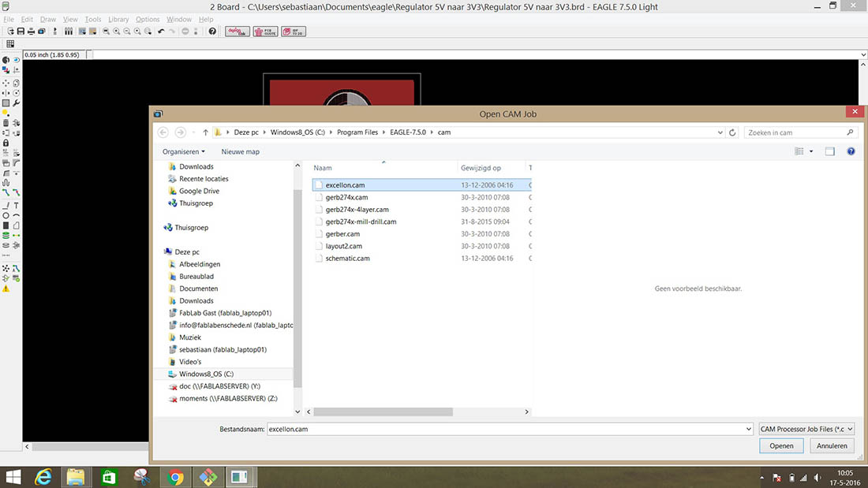The height and width of the screenshot is (488, 868).
Task: Click the Undo arrow icon
Action: [161, 32]
